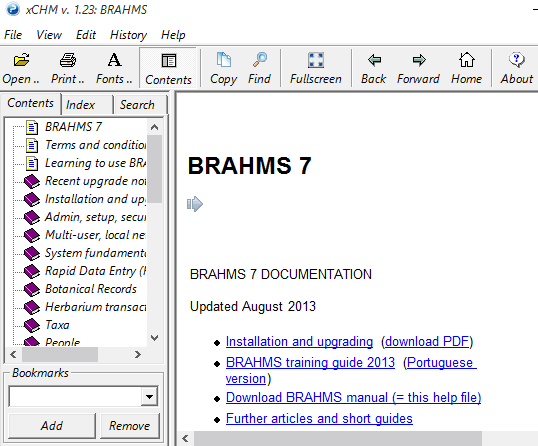
Task: Open the Fonts settings icon
Action: [114, 60]
